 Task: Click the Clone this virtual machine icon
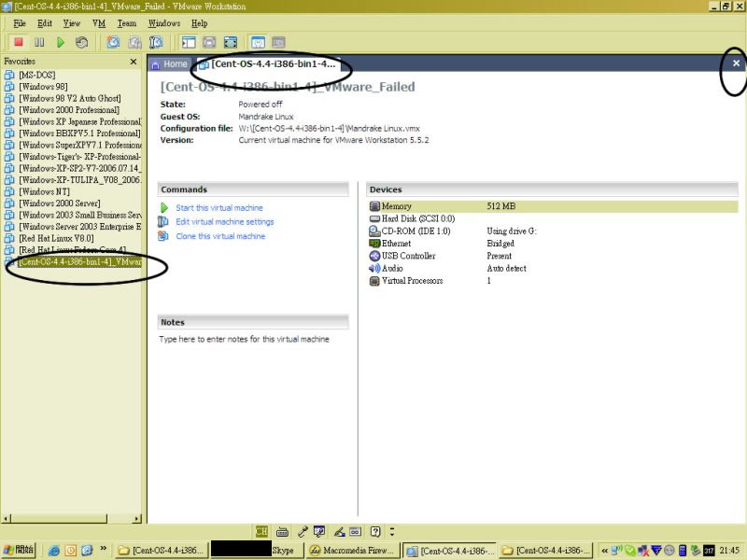(x=163, y=236)
